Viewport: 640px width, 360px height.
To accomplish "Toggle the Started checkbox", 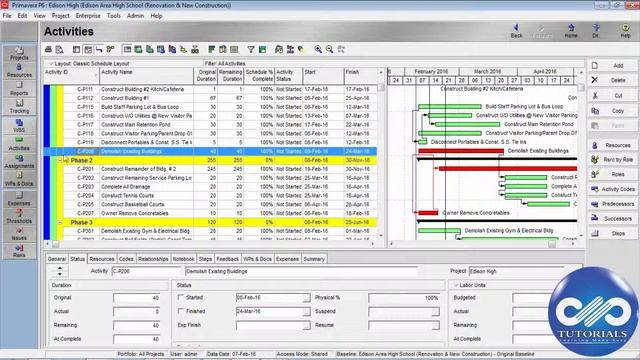I will pyautogui.click(x=180, y=298).
